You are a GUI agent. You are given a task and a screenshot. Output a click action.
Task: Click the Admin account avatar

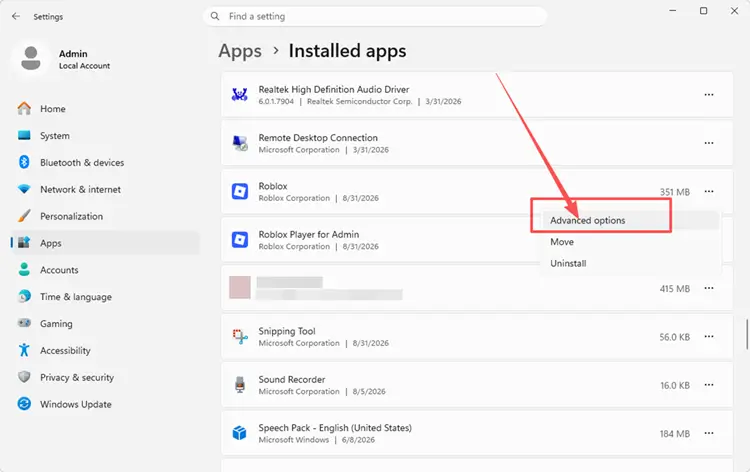point(31,58)
